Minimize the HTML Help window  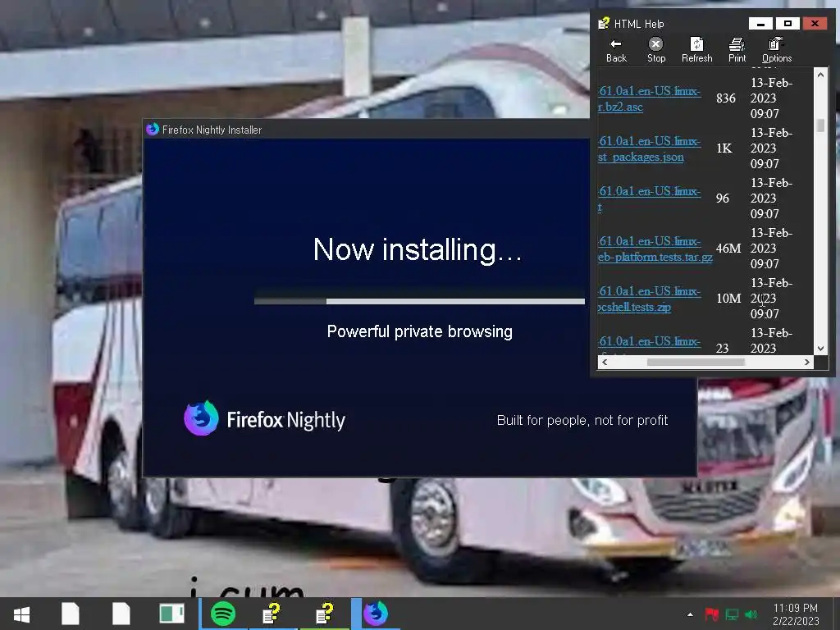click(760, 24)
